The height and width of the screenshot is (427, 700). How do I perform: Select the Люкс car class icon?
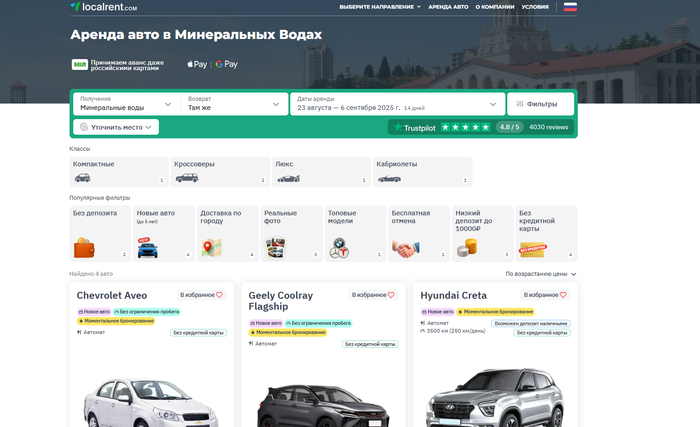click(x=288, y=179)
